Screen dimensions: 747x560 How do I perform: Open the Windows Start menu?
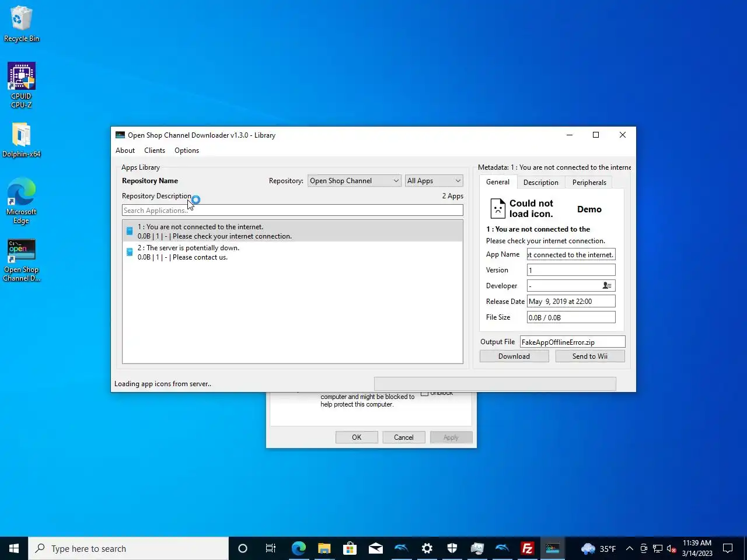(x=14, y=548)
